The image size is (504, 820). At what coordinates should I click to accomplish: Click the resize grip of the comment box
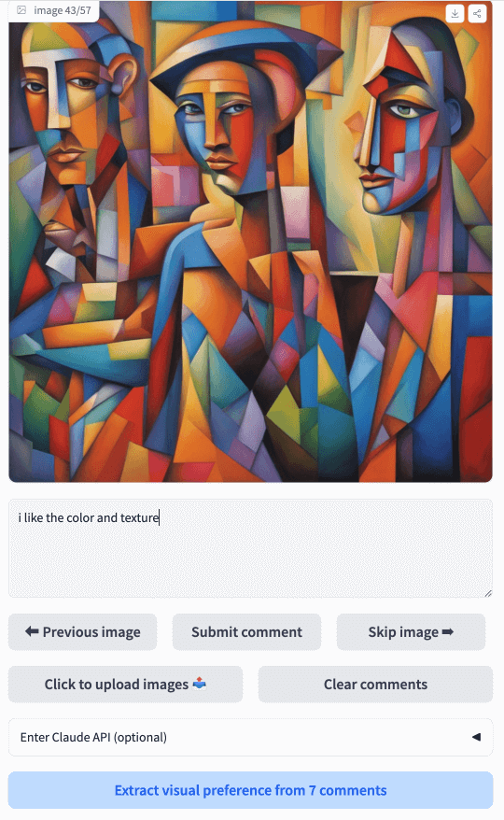[x=488, y=593]
